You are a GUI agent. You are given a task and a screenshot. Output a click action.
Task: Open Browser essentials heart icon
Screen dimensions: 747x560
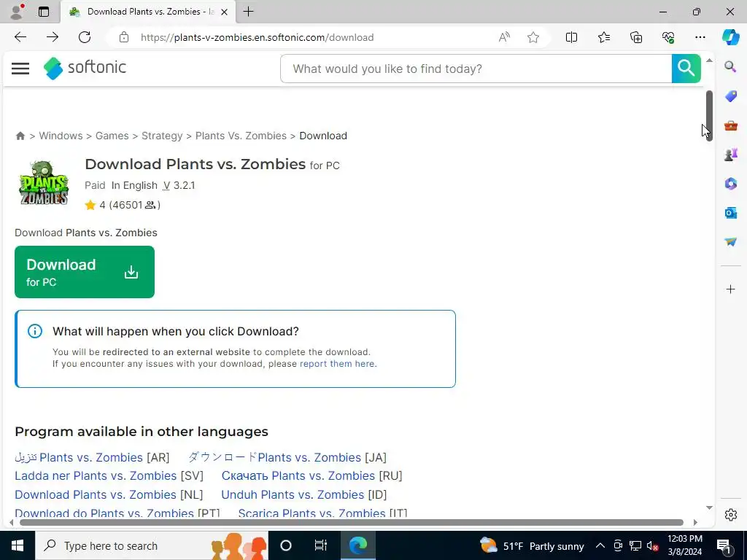click(668, 37)
